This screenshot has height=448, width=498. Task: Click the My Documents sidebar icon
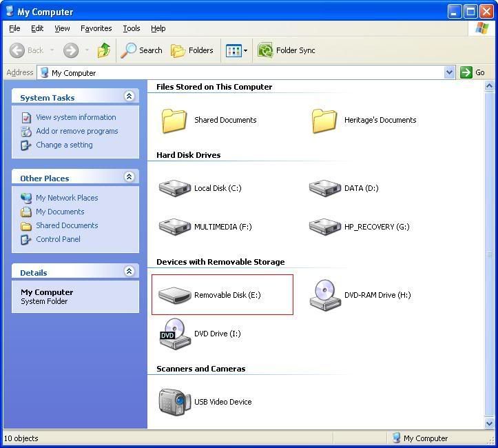coord(26,212)
